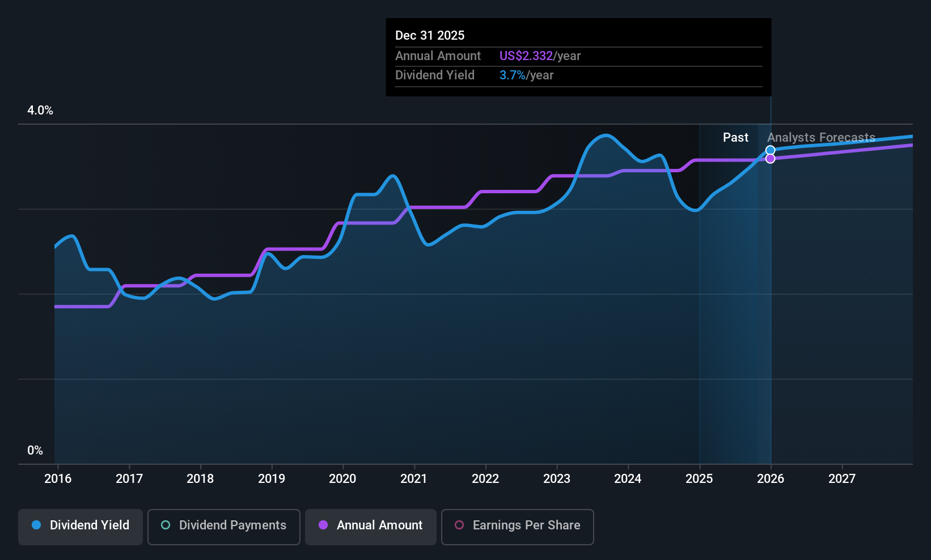
Task: Click the 2016 x-axis year label
Action: click(x=58, y=478)
